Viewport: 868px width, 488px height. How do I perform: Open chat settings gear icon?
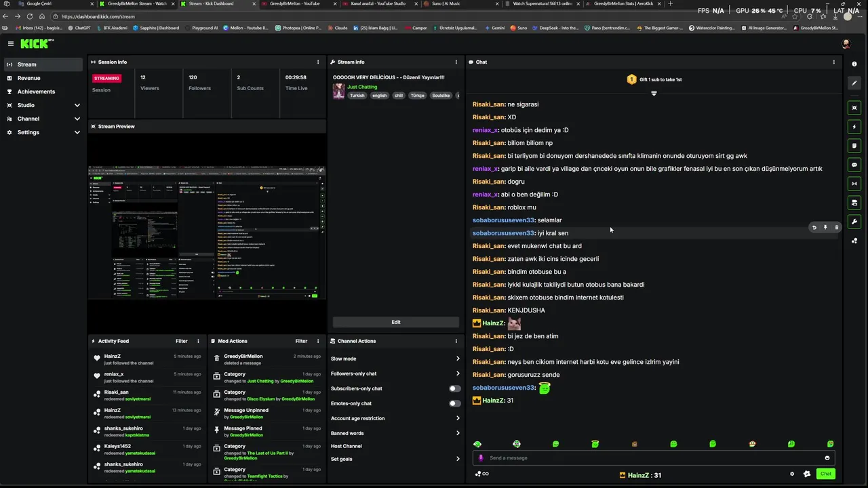[792, 474]
